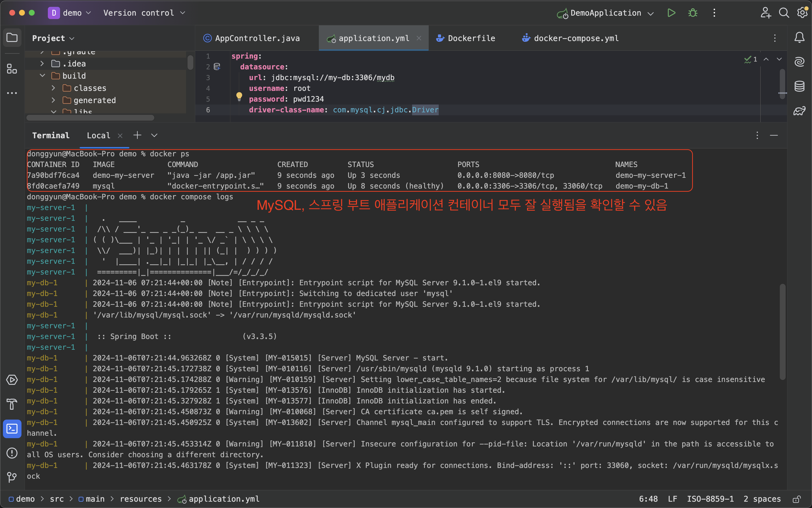
Task: Open the Build tool window with the hammer icon
Action: coord(12,404)
